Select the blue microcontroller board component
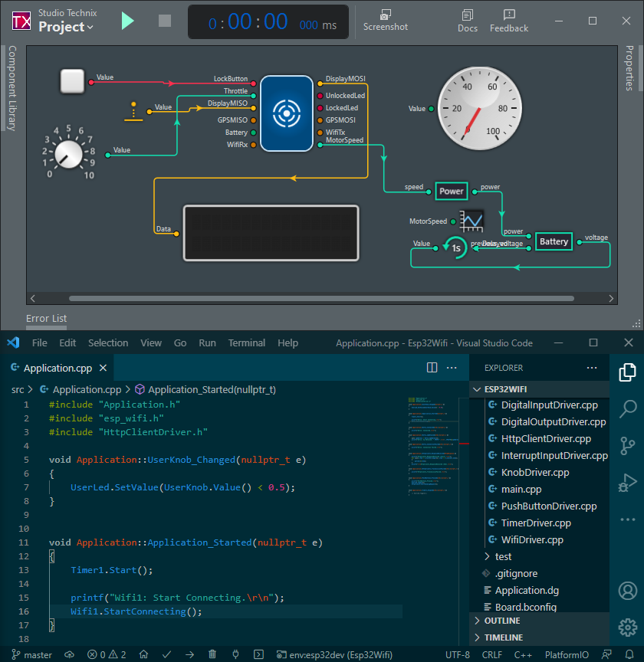 (x=287, y=113)
